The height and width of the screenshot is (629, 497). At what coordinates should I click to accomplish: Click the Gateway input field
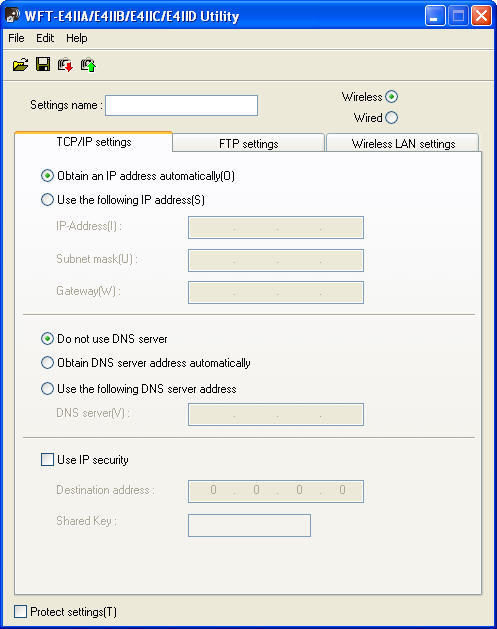(x=276, y=292)
